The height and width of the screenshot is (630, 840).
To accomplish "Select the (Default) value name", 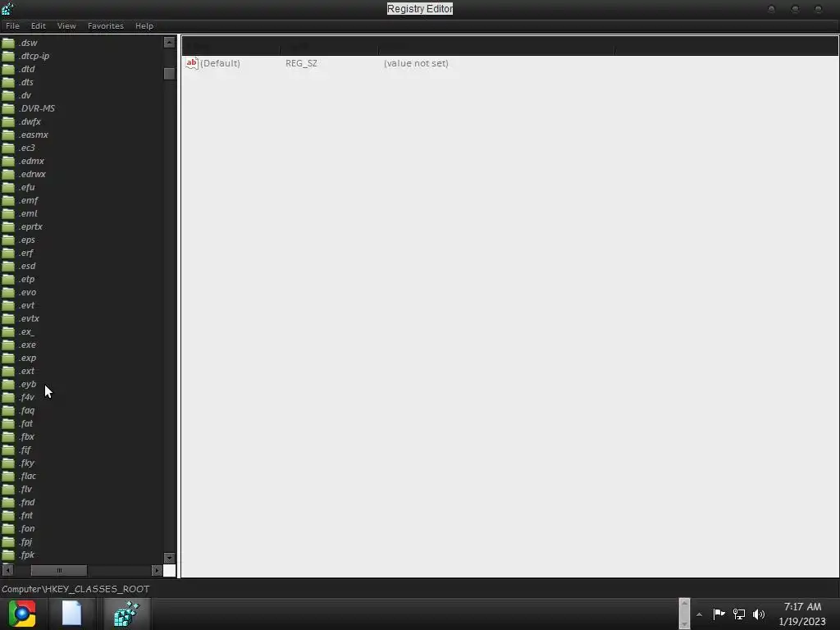I will [220, 63].
